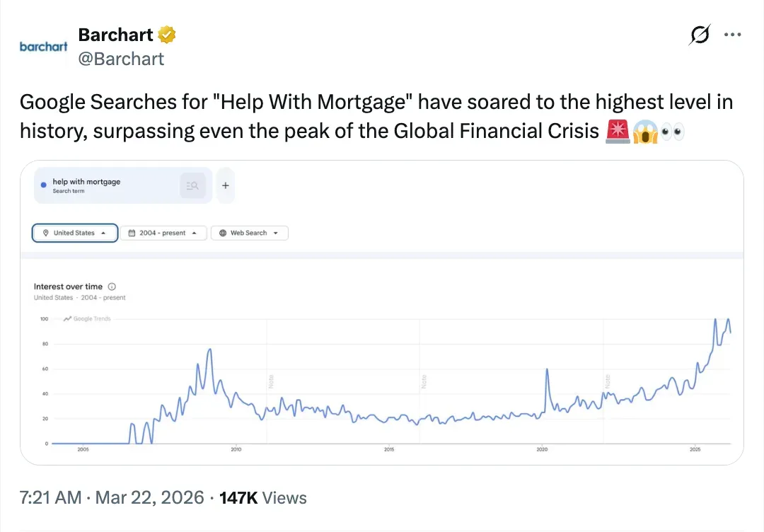Open the 2004 - present date range dropdown
The width and height of the screenshot is (764, 532).
pos(163,233)
